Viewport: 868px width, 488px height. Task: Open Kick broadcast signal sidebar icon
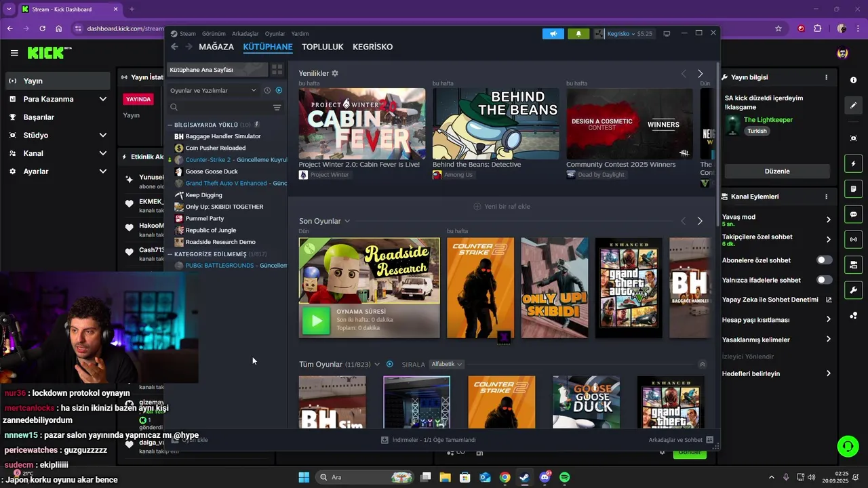[x=853, y=239]
